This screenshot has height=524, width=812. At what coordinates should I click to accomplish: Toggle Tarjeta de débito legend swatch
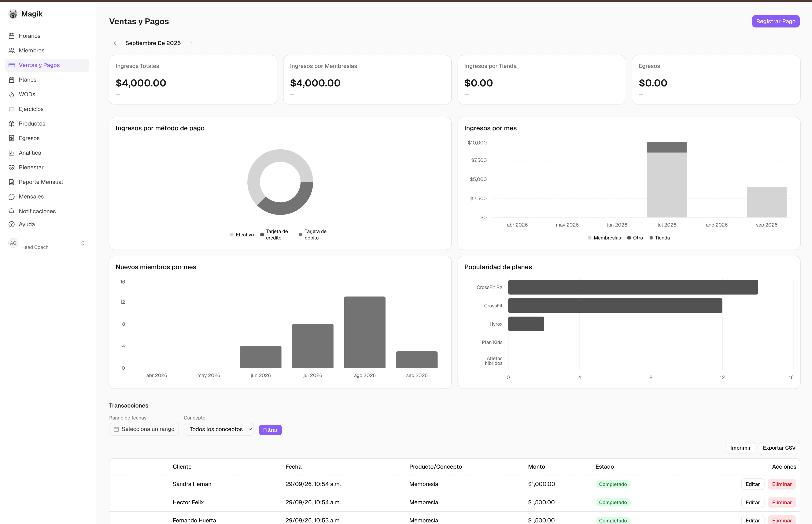click(x=301, y=235)
